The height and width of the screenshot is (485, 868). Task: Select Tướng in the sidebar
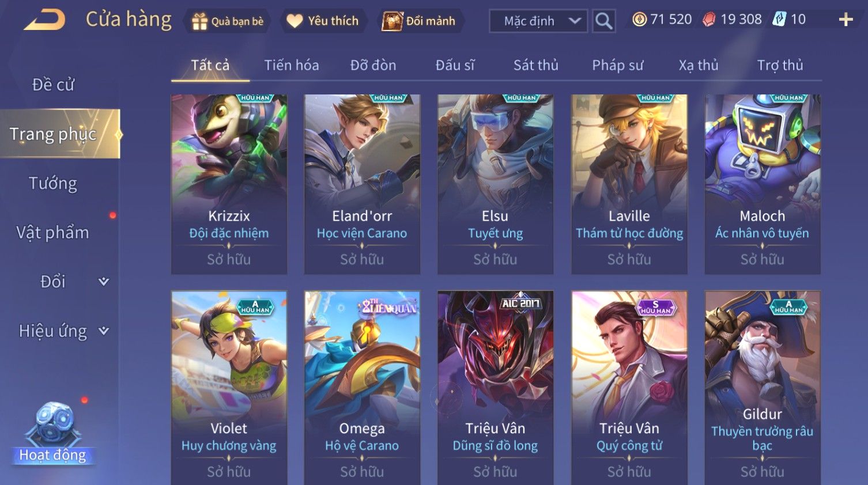(53, 183)
